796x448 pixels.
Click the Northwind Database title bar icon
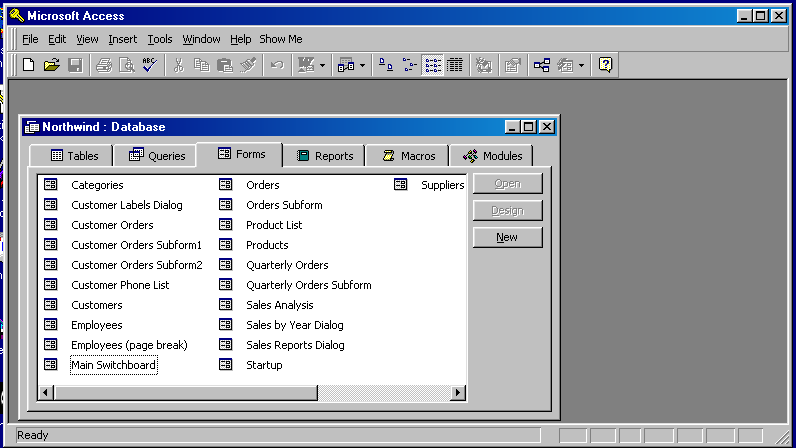click(32, 127)
